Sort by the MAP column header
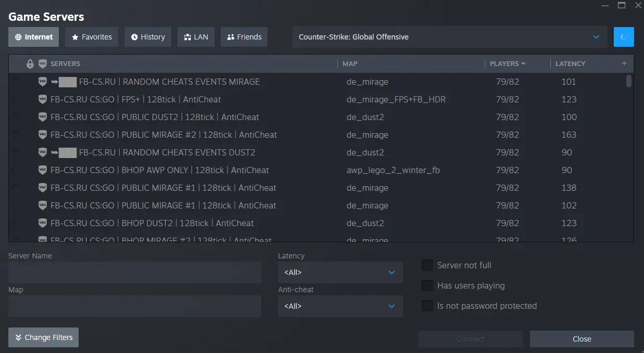The image size is (644, 353). tap(350, 63)
